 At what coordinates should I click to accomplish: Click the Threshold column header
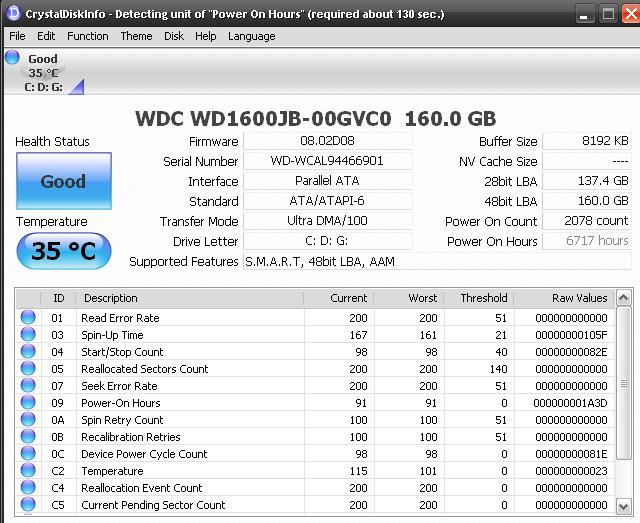tap(479, 298)
